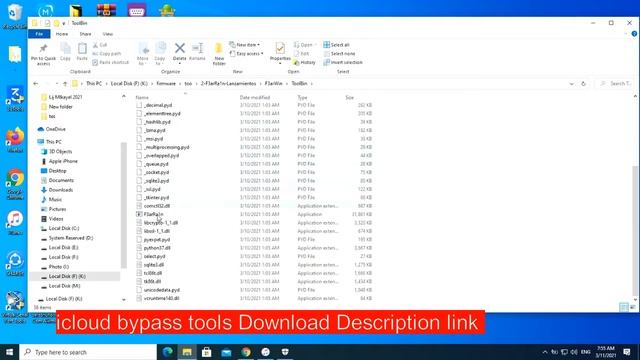Select OneDrive in navigation pane

(x=56, y=129)
